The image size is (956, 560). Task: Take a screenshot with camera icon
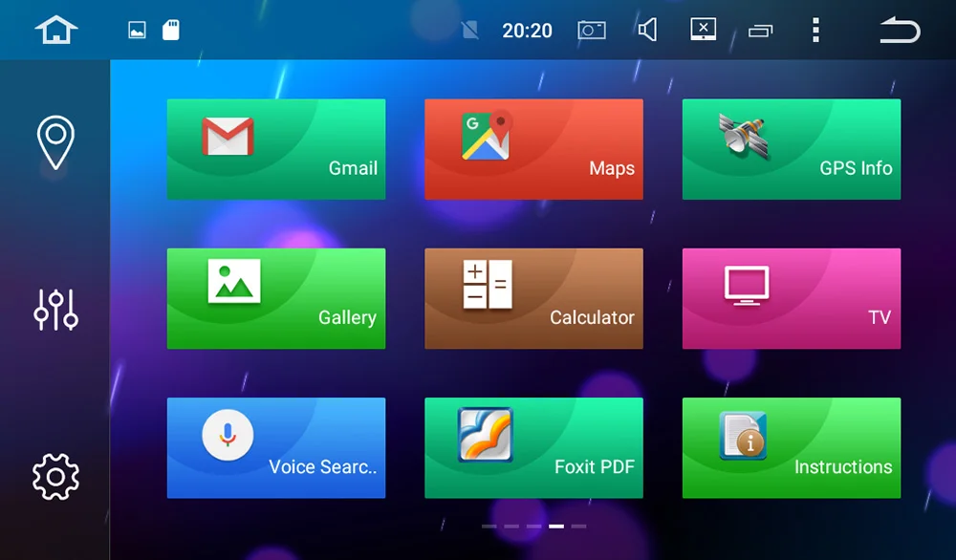point(592,30)
